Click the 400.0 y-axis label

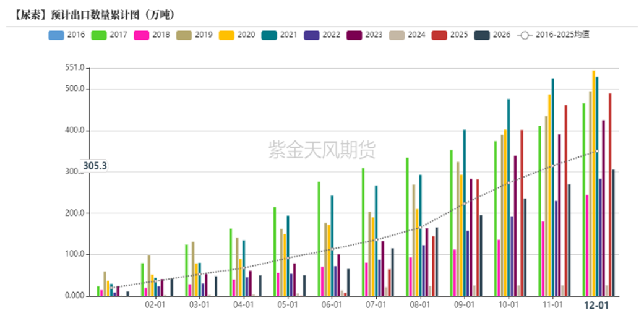pyautogui.click(x=75, y=131)
